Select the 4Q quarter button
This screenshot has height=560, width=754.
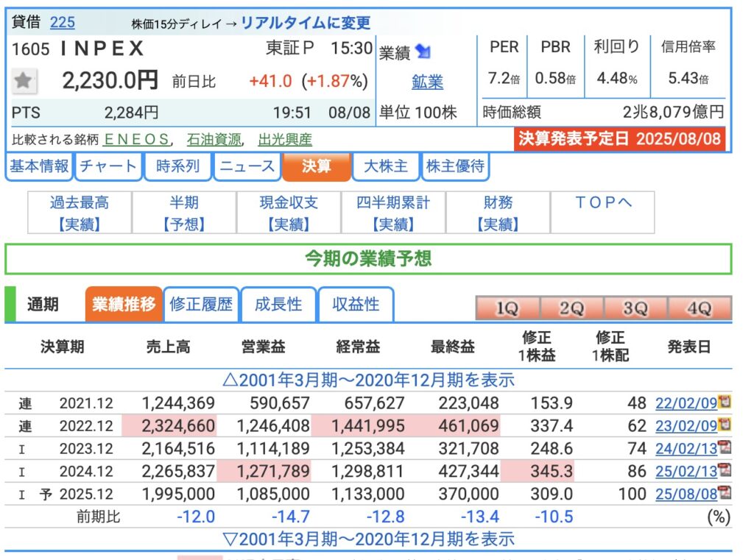[x=700, y=308]
